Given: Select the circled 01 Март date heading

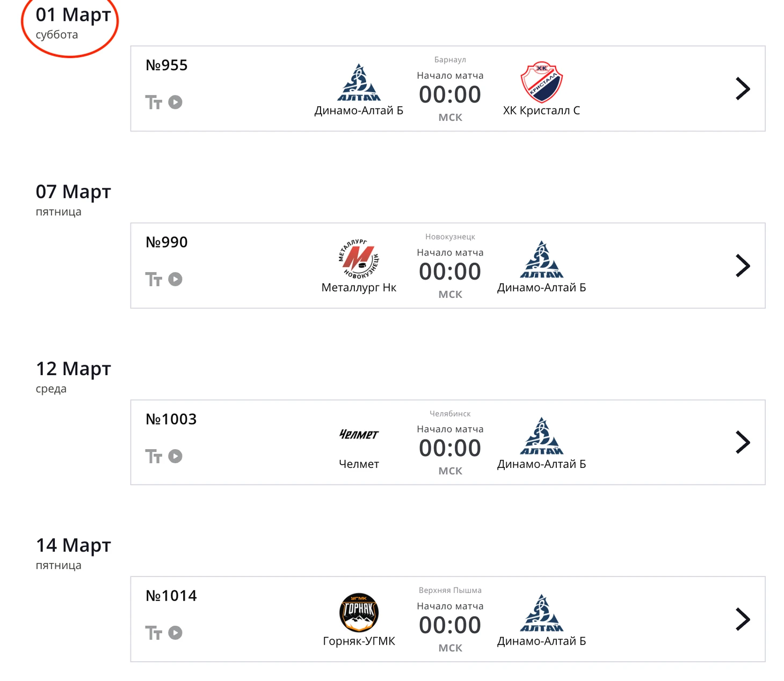Looking at the screenshot, I should [x=73, y=15].
